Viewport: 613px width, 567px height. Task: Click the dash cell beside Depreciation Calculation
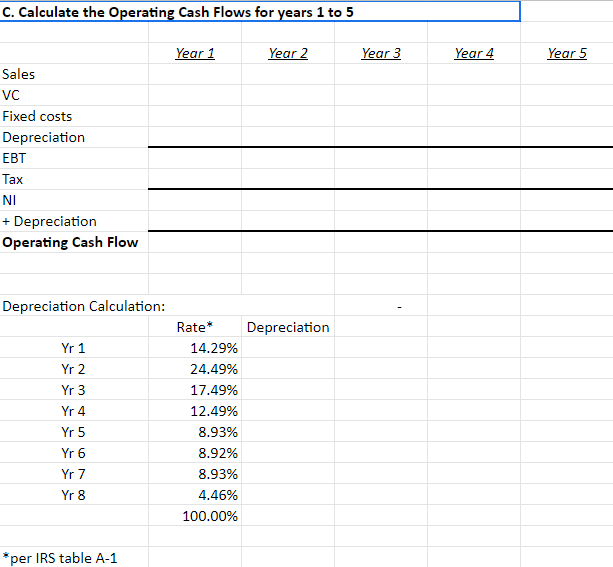pos(381,306)
